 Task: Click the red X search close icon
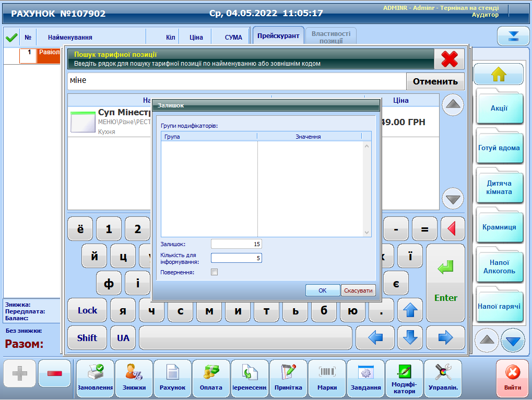click(x=449, y=59)
